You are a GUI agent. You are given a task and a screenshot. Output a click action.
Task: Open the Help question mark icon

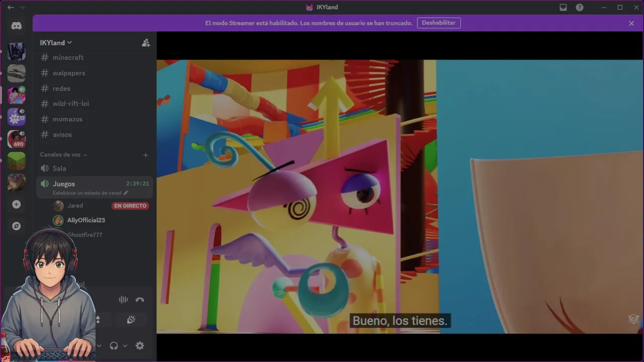pos(580,8)
